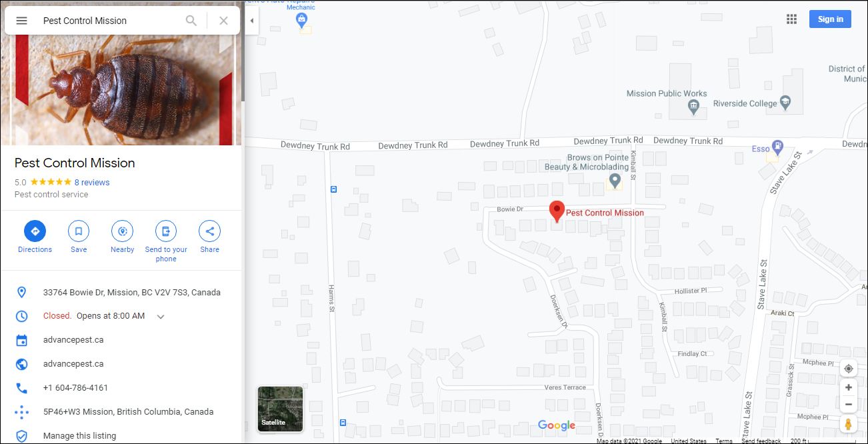
Task: Click the blue Sign in button
Action: 830,19
